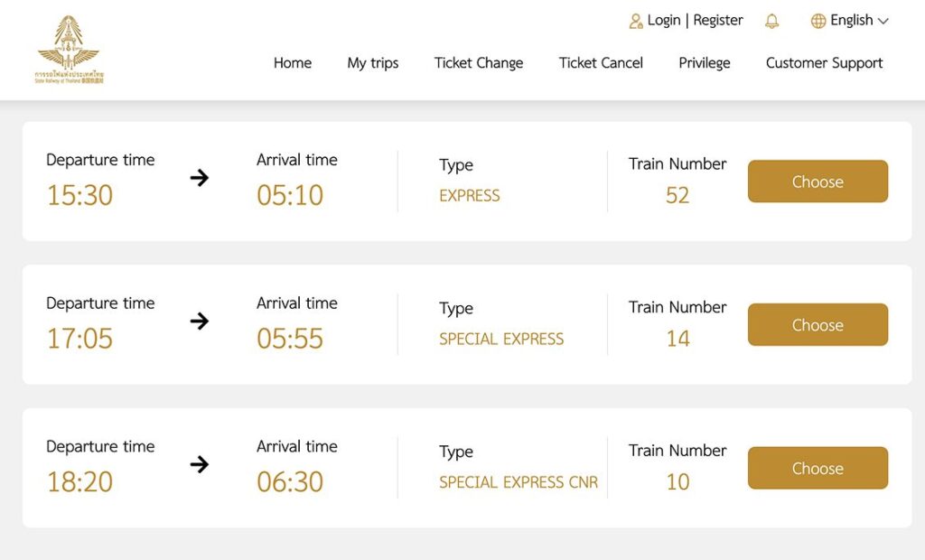The height and width of the screenshot is (560, 925).
Task: Click the 05:10 arrival time text
Action: 290,195
